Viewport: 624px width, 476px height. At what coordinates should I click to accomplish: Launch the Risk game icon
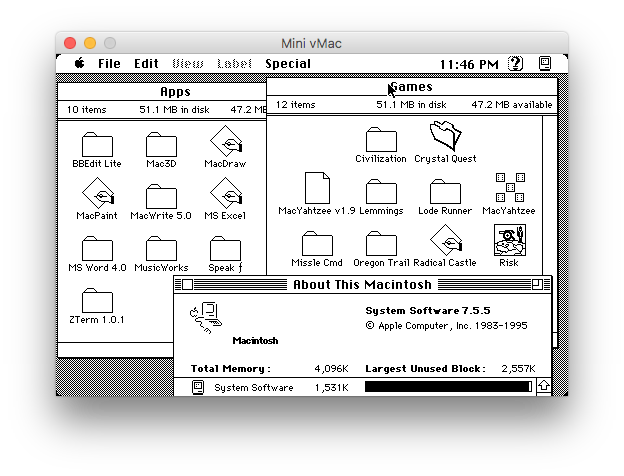510,240
